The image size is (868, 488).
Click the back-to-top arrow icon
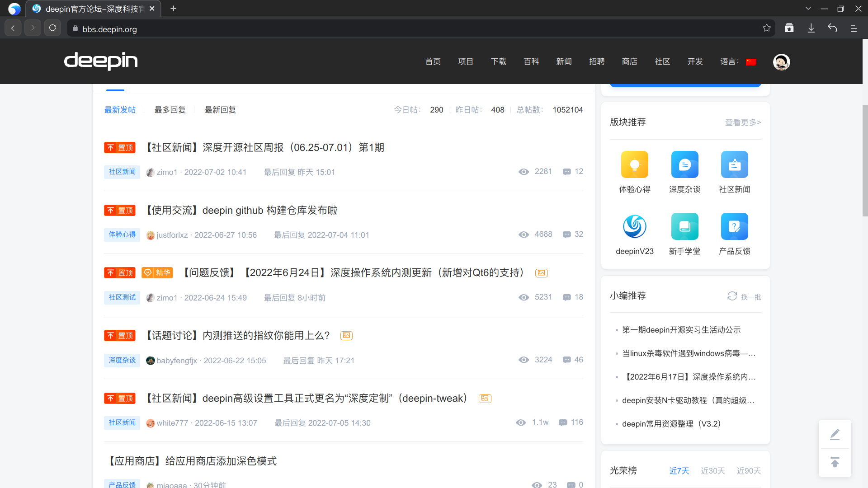[x=835, y=462]
